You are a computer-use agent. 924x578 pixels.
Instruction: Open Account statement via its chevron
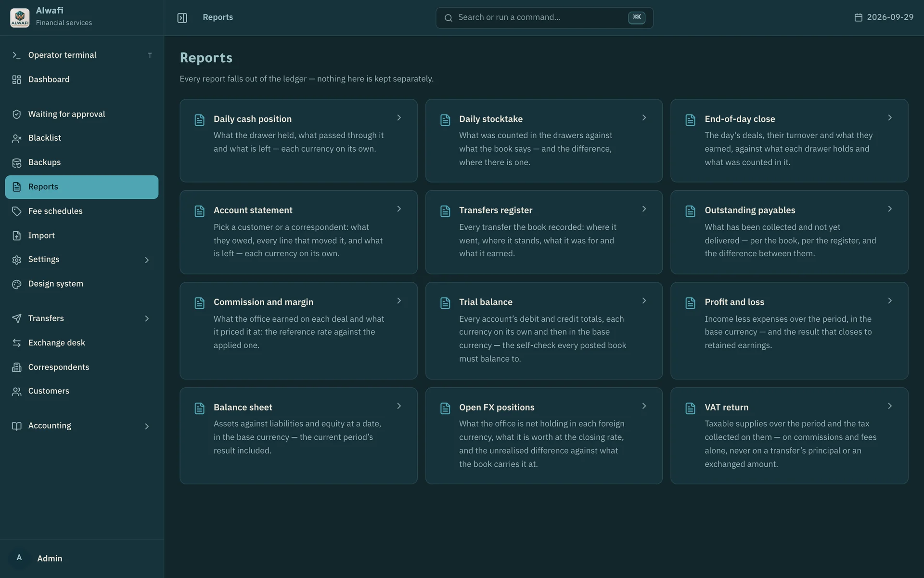coord(399,209)
